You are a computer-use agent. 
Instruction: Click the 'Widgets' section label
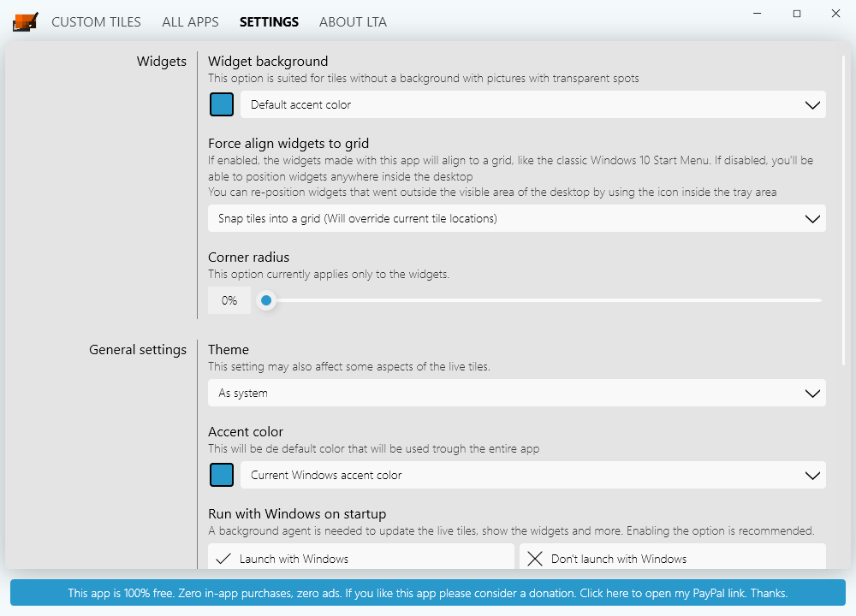(x=162, y=61)
